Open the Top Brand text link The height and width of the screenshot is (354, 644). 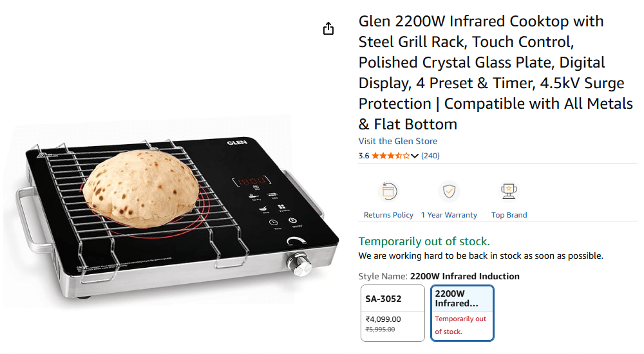pos(509,215)
